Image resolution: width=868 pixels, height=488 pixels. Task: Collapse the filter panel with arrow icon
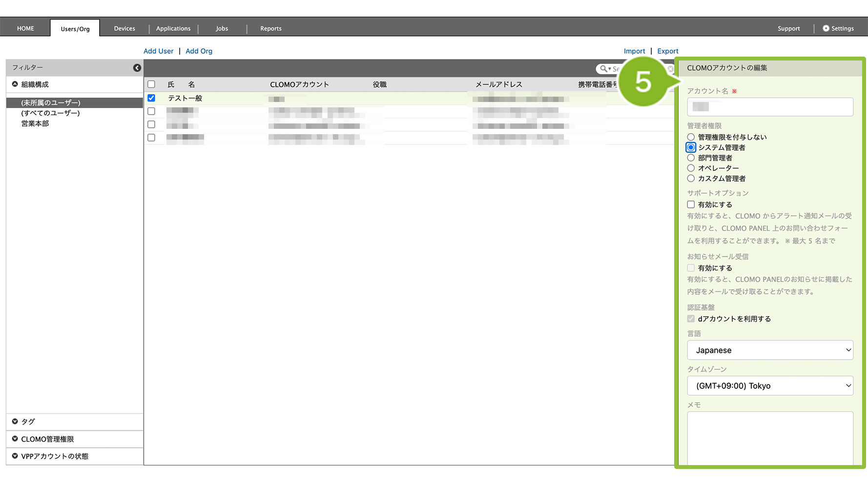[137, 68]
